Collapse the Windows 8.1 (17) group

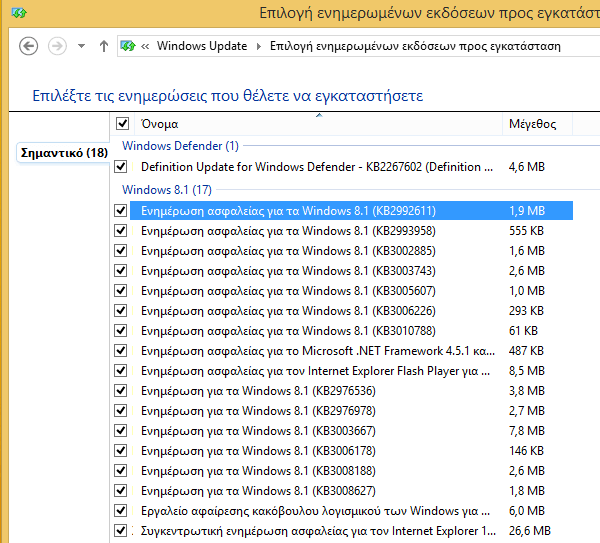pos(167,190)
